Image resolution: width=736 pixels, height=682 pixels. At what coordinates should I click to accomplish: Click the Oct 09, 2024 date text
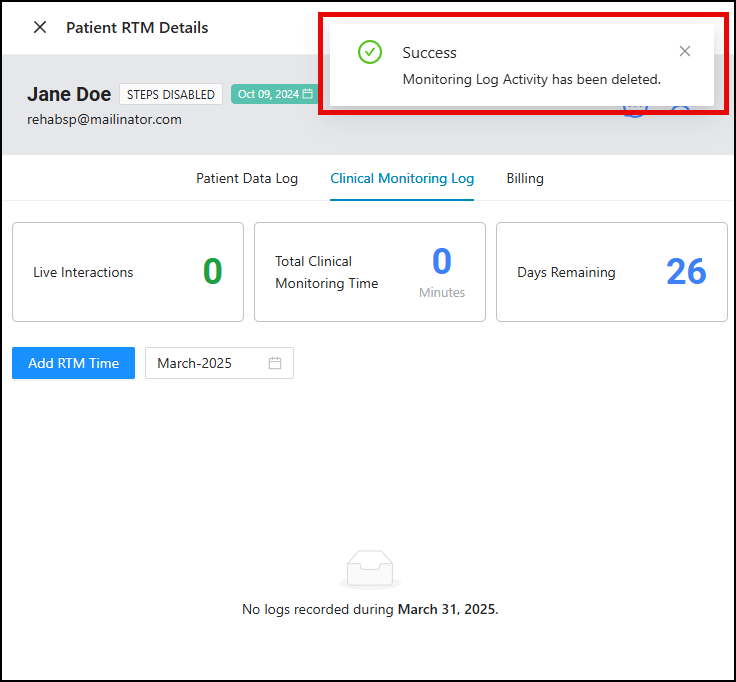[x=268, y=94]
